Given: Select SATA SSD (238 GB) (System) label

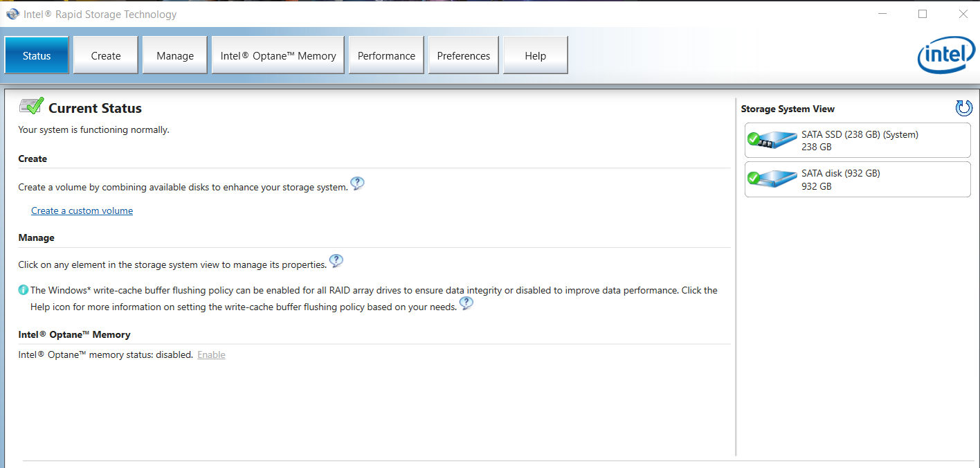Looking at the screenshot, I should [x=860, y=134].
